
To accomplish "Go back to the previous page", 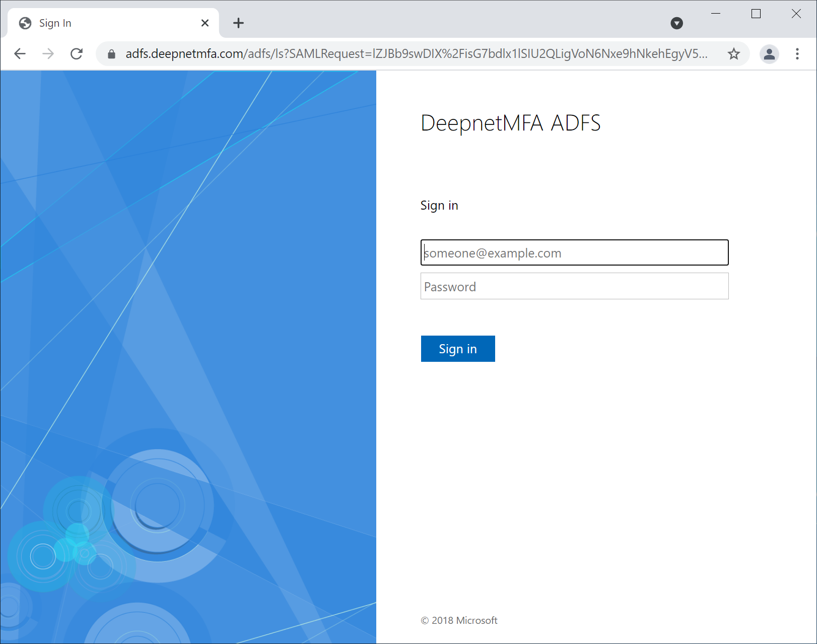I will click(x=20, y=54).
